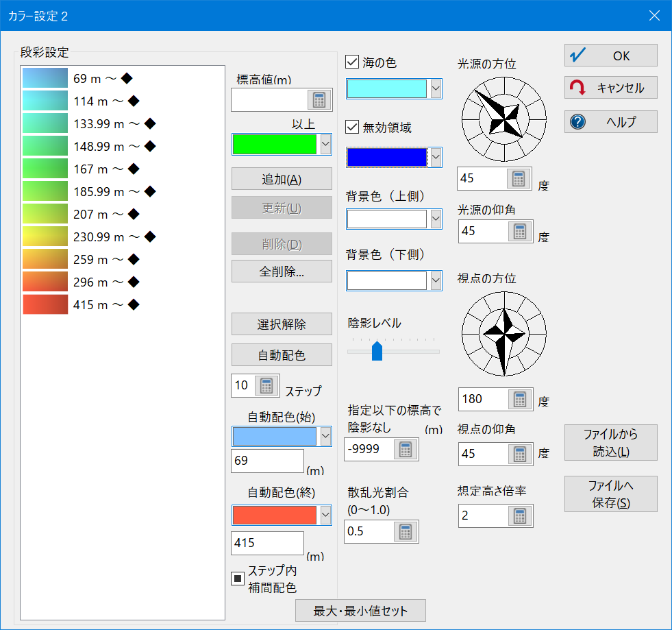Viewport: 672px width, 630px height.
Task: Run 自動配色 auto coloring
Action: [282, 354]
